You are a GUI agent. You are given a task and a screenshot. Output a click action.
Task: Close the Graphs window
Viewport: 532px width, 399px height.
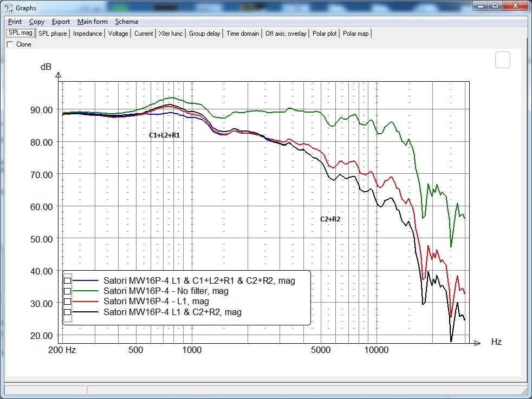pos(515,6)
